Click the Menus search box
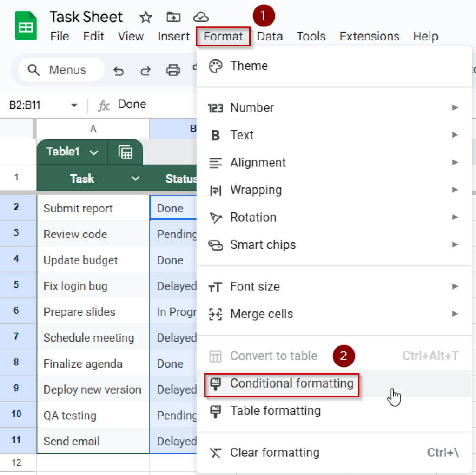 coord(61,70)
